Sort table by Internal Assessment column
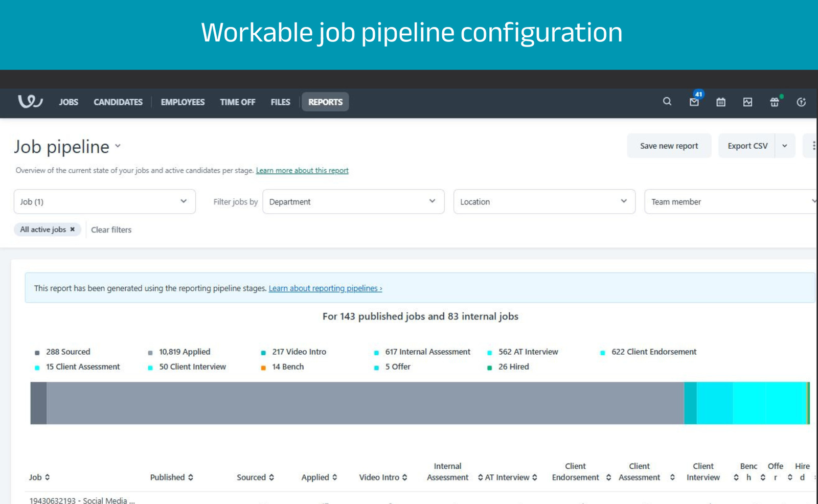818x504 pixels. coord(480,477)
